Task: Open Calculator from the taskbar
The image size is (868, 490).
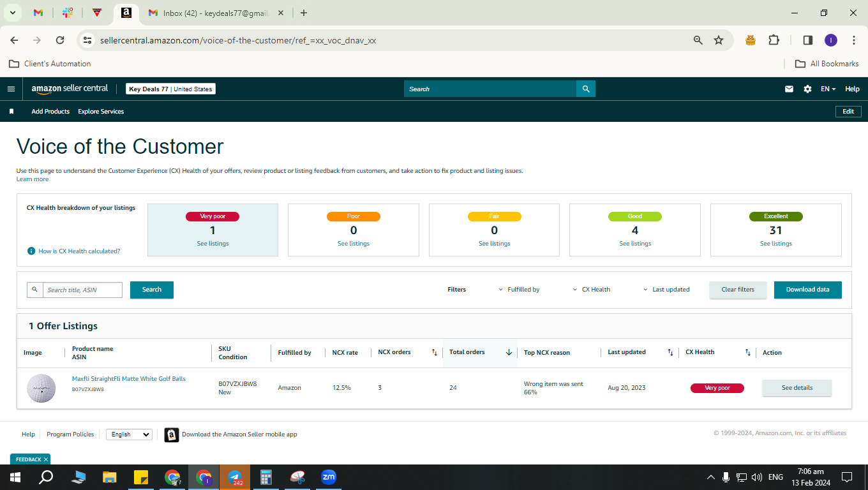Action: pos(266,477)
